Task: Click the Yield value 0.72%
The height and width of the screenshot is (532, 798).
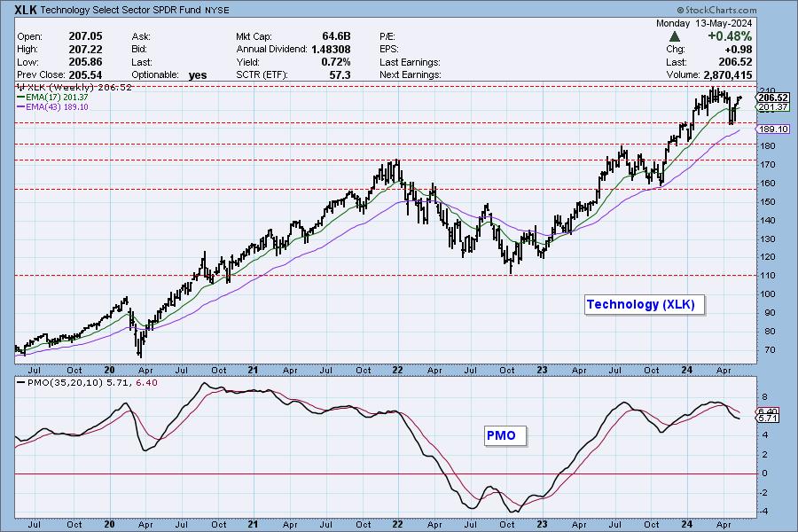Action: (336, 62)
